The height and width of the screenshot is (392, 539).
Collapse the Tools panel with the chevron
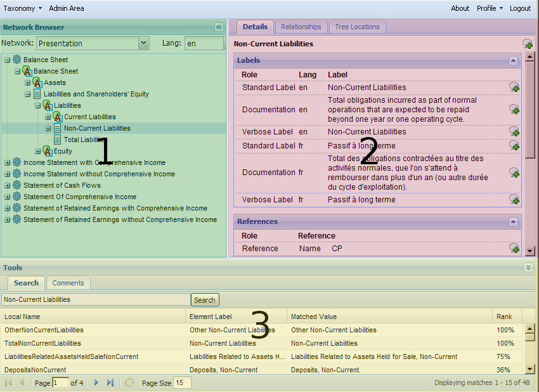(529, 267)
